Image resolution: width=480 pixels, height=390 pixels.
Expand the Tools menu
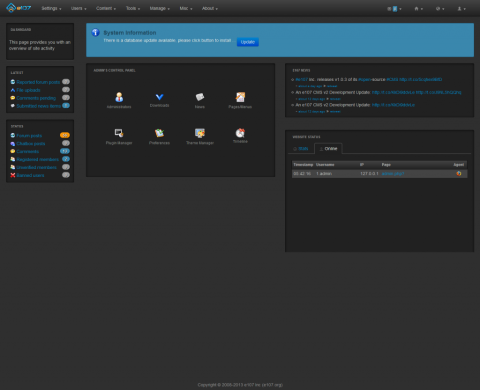coord(133,8)
